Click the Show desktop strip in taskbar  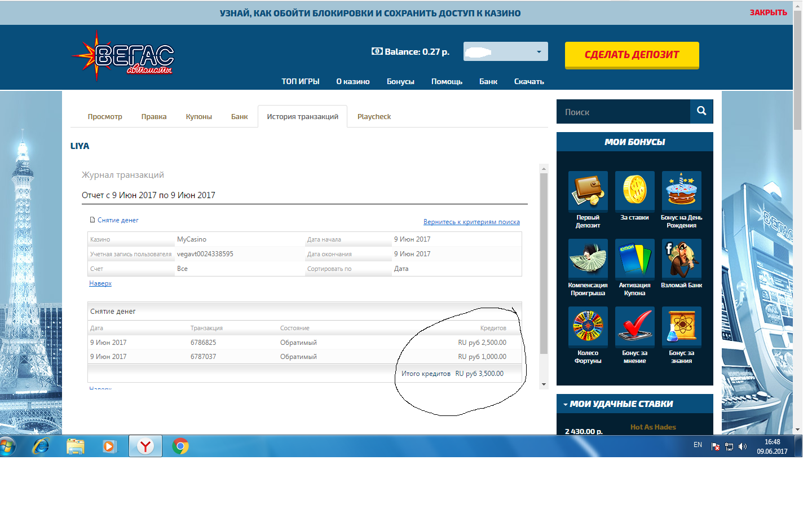coord(798,446)
